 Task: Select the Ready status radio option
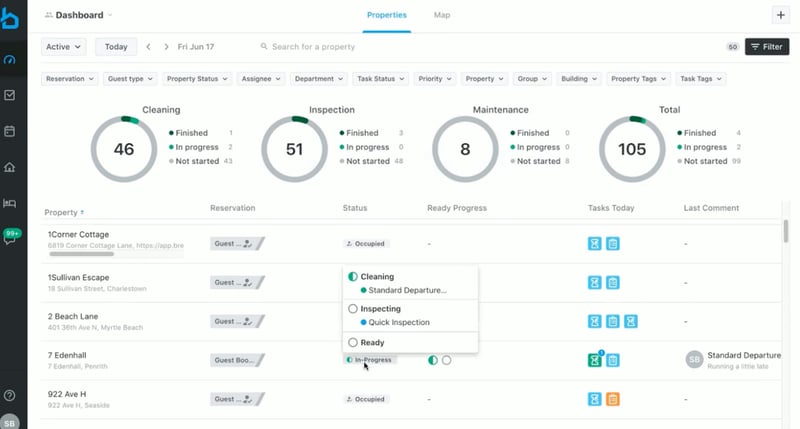353,342
